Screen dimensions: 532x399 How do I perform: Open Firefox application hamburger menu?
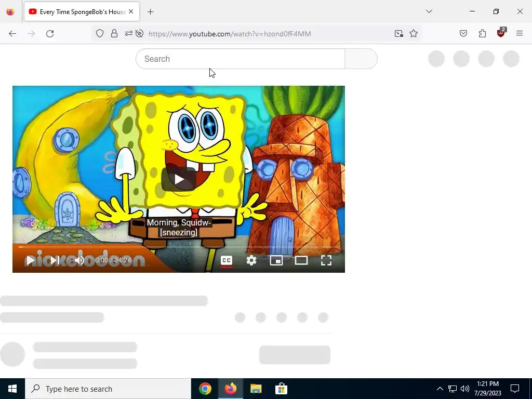pos(520,34)
